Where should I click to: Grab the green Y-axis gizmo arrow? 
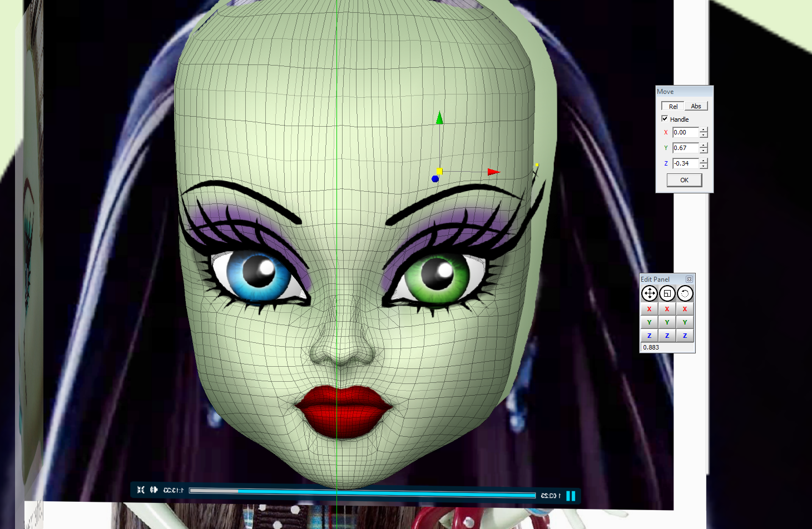tap(439, 117)
